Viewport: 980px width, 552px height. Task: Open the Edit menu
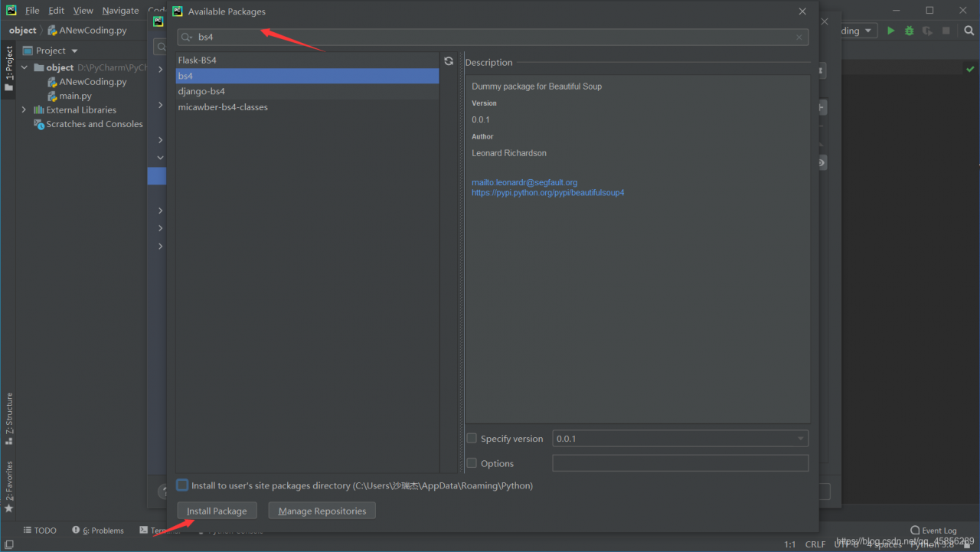[x=57, y=11]
